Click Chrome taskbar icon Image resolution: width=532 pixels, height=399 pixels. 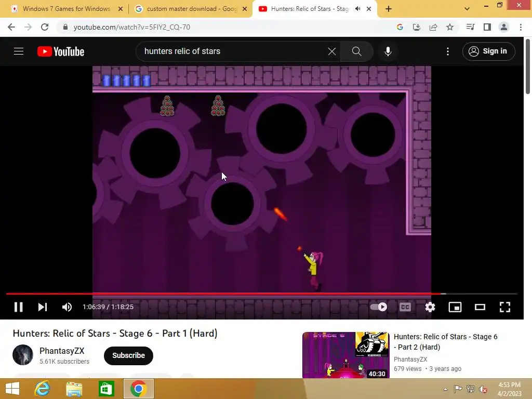138,389
